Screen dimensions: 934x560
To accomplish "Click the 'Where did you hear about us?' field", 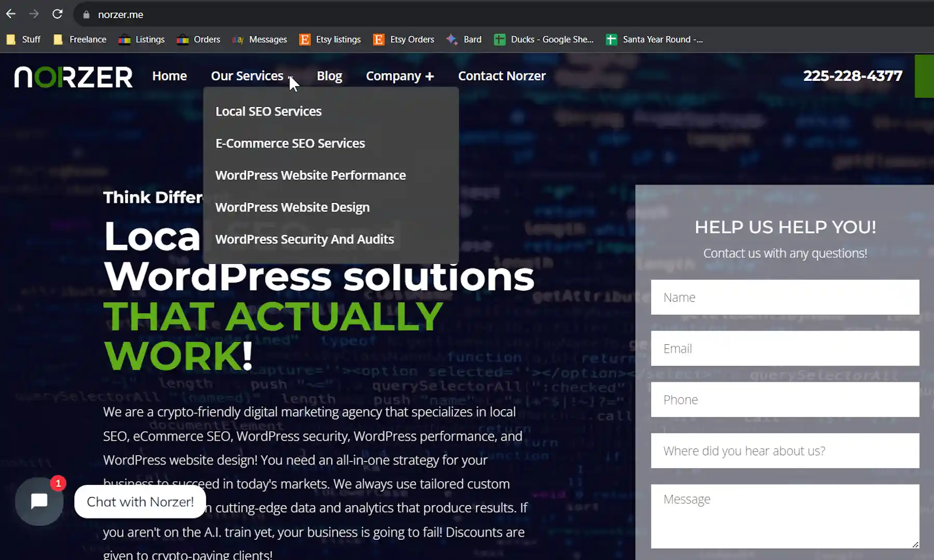I will [785, 451].
